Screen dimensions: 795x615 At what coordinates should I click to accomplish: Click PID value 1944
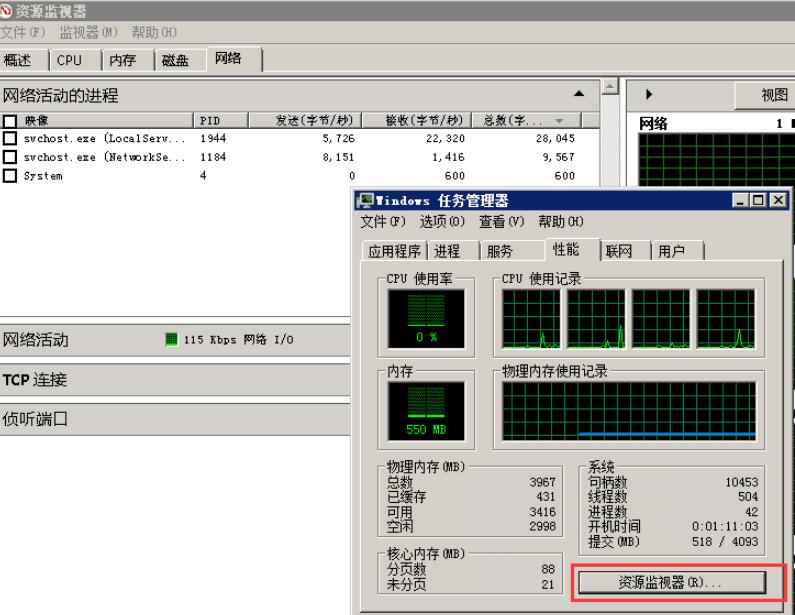[x=213, y=138]
